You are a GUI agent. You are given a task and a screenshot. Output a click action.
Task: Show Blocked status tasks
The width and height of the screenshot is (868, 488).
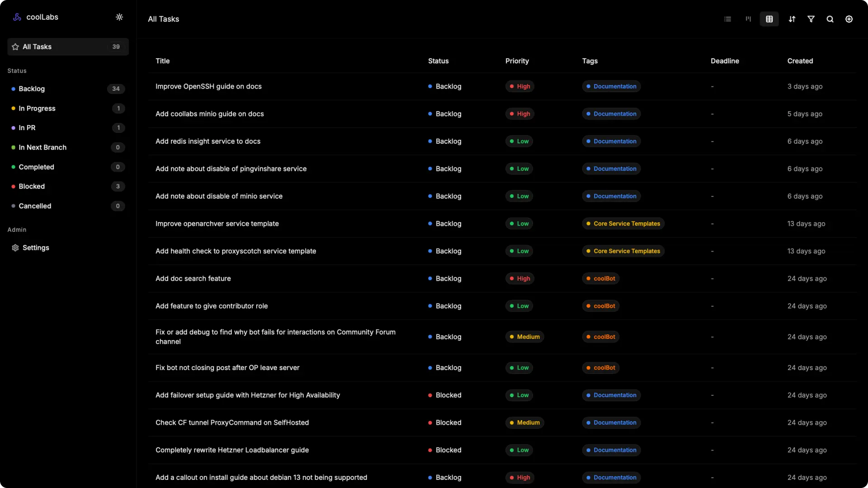32,186
